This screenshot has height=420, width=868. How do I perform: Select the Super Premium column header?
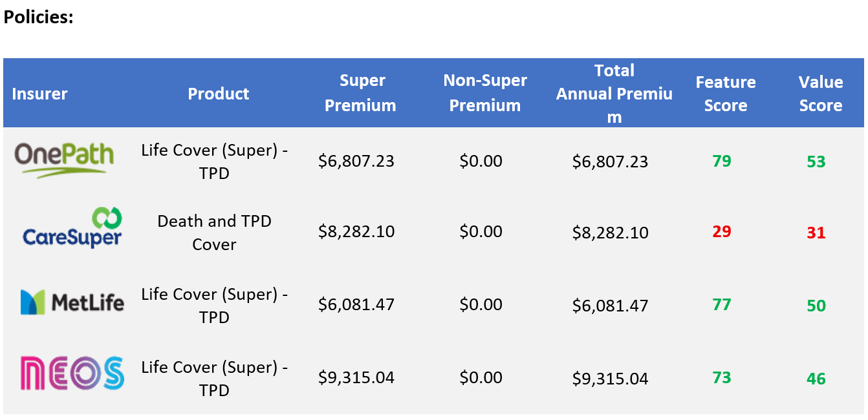(x=361, y=93)
